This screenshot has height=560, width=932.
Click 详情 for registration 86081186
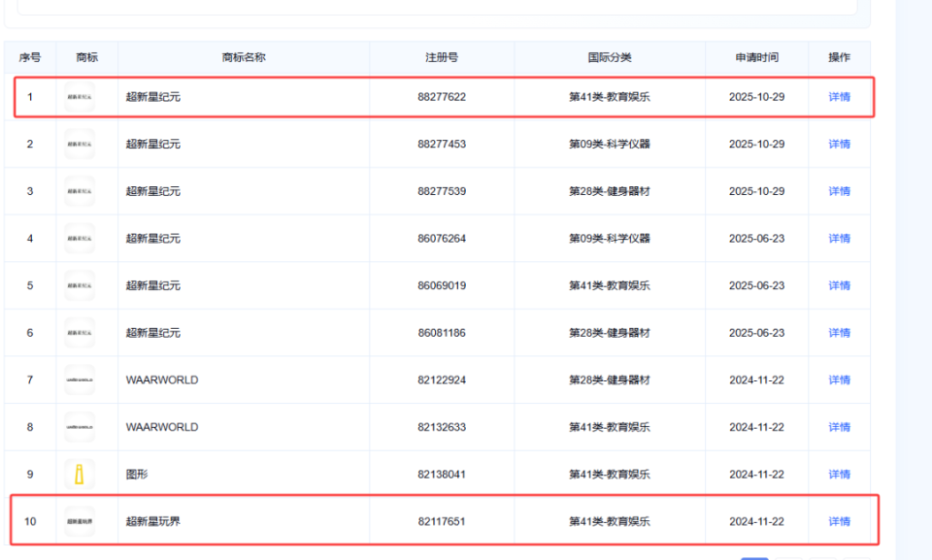pos(839,333)
